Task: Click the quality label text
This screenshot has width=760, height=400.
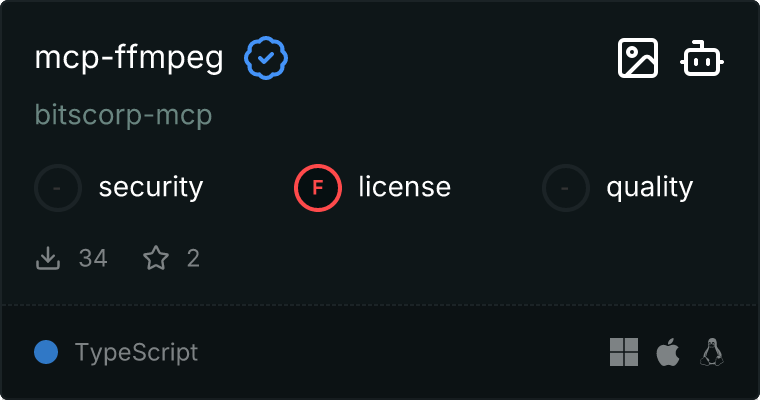Action: click(x=650, y=187)
